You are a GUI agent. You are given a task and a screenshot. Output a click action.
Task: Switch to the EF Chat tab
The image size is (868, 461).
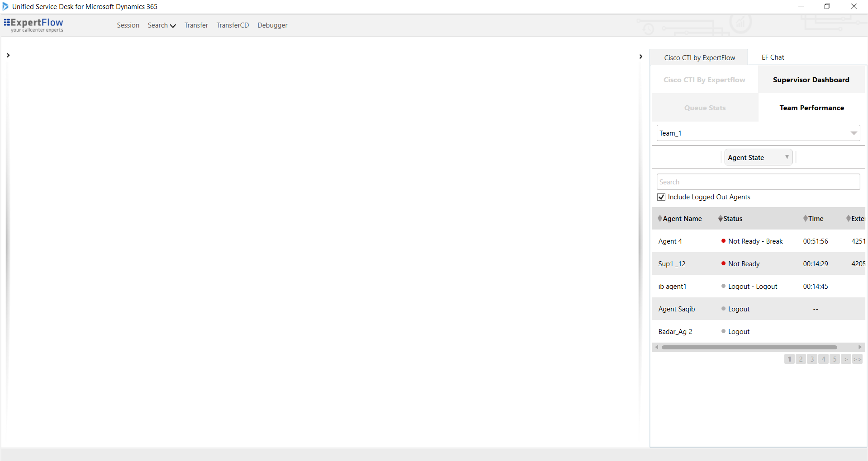[x=773, y=57]
